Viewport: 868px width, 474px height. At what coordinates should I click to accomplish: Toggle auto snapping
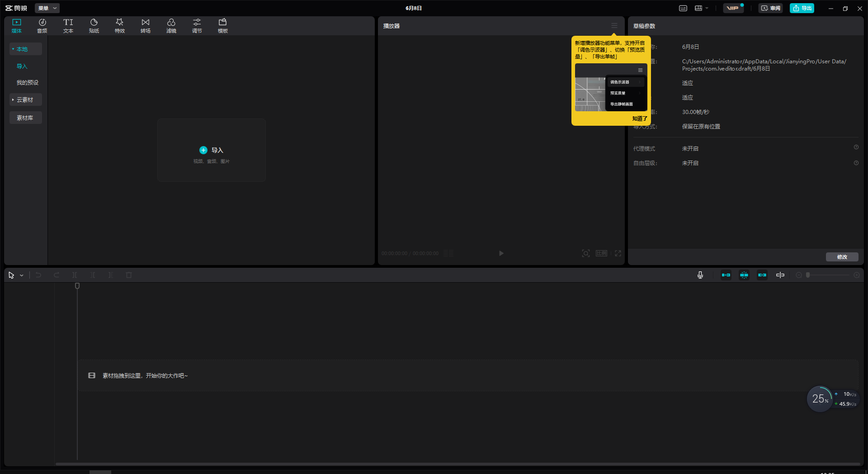click(744, 275)
